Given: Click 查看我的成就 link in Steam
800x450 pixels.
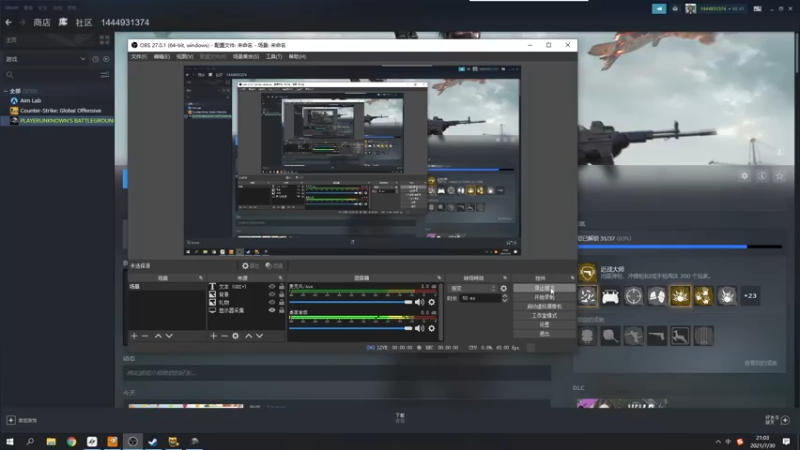Looking at the screenshot, I should (x=760, y=363).
